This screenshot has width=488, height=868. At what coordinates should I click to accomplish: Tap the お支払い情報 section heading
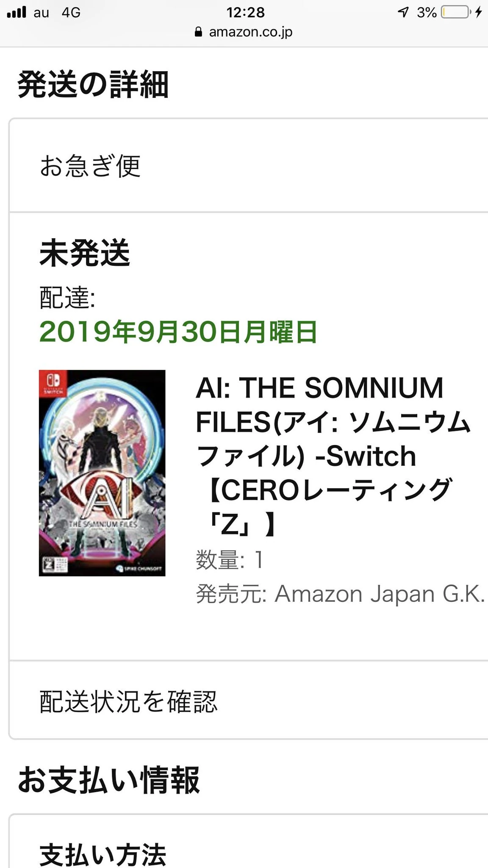tap(109, 779)
